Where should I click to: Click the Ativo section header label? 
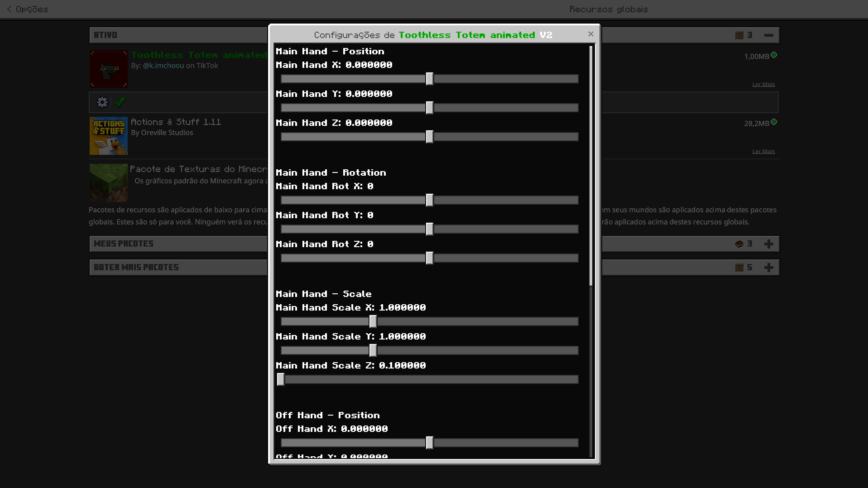pos(106,35)
